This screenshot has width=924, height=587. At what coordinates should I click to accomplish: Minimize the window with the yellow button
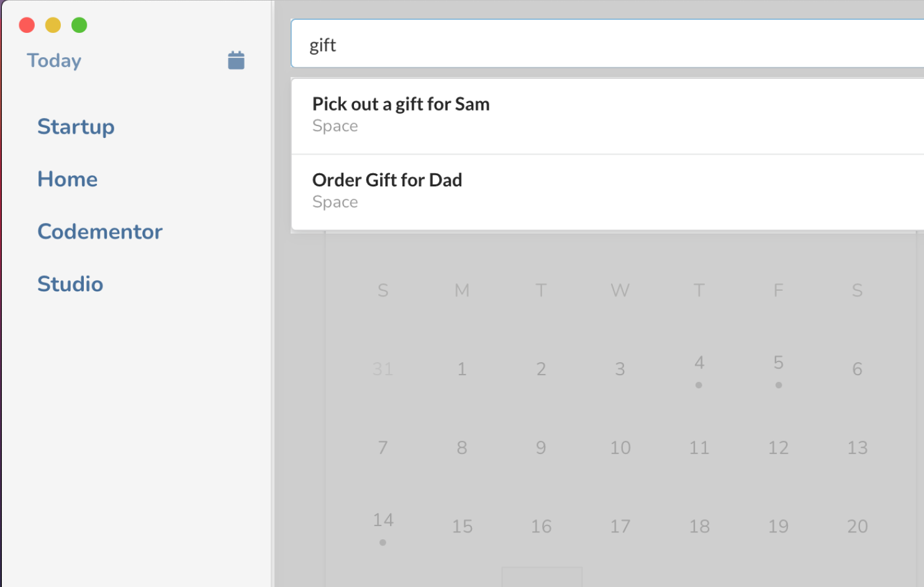point(53,25)
